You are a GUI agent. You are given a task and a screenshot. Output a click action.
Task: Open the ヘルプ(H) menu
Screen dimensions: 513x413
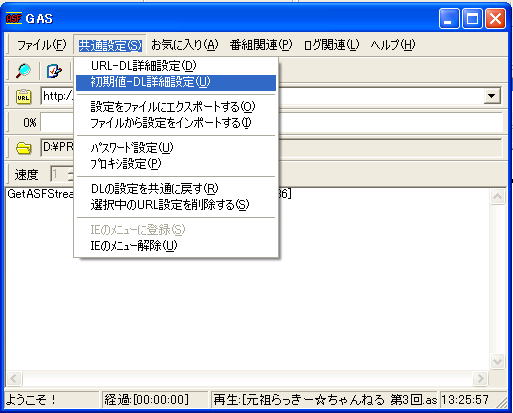393,45
